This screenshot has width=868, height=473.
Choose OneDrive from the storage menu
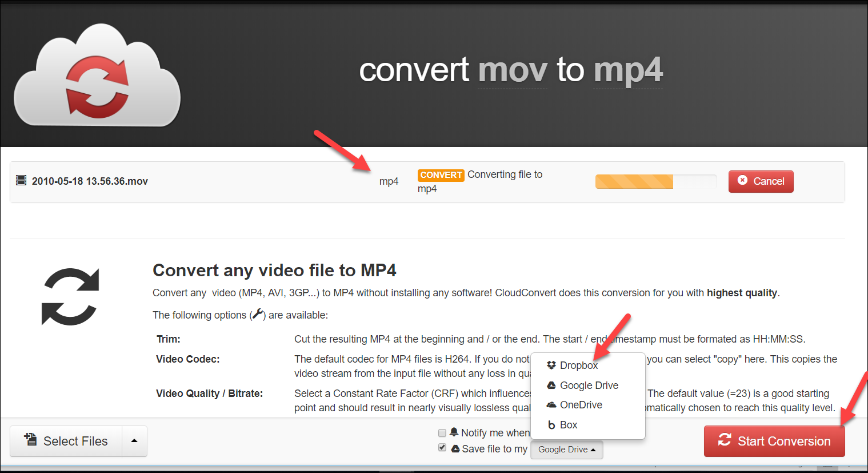click(x=588, y=405)
